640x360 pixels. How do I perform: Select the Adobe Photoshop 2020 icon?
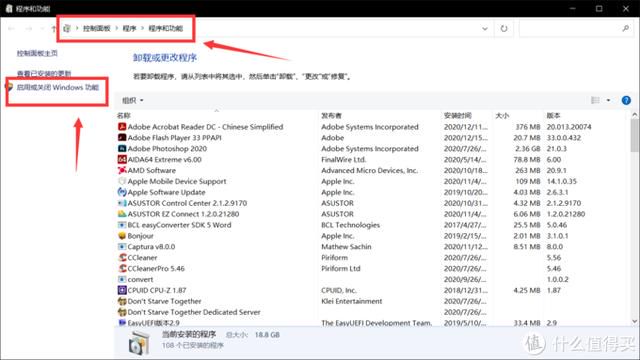pyautogui.click(x=122, y=149)
